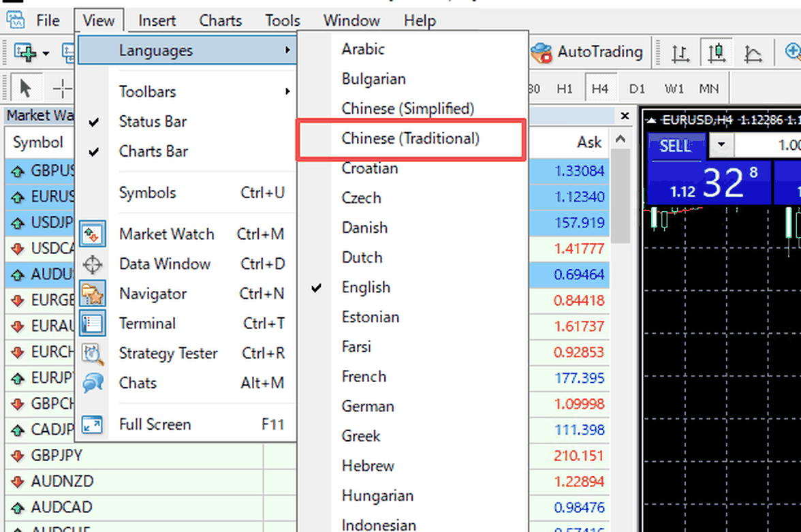Expand the Toolbars submenu
Image resolution: width=801 pixels, height=532 pixels.
pyautogui.click(x=187, y=92)
